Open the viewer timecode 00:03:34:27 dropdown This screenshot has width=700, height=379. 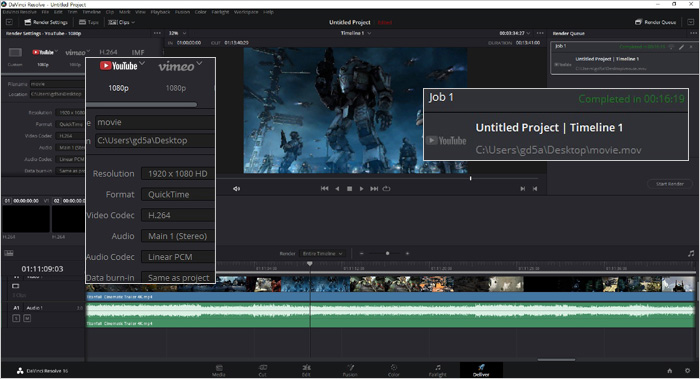coord(515,33)
